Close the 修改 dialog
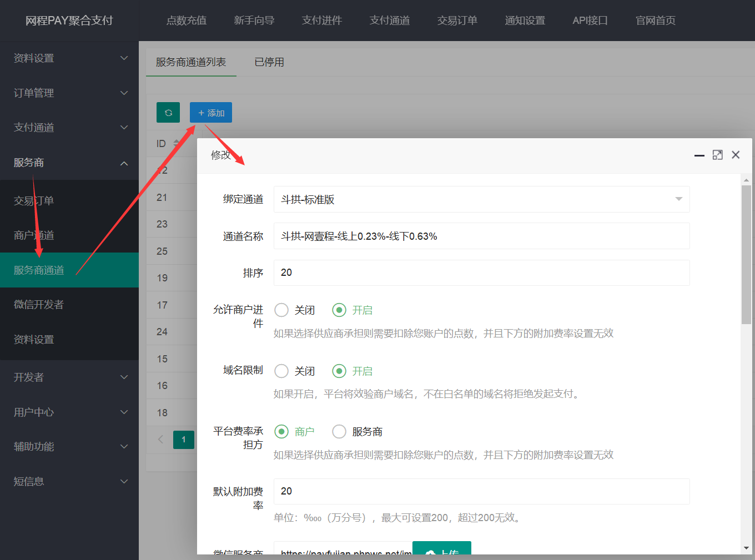This screenshot has width=755, height=560. tap(736, 155)
